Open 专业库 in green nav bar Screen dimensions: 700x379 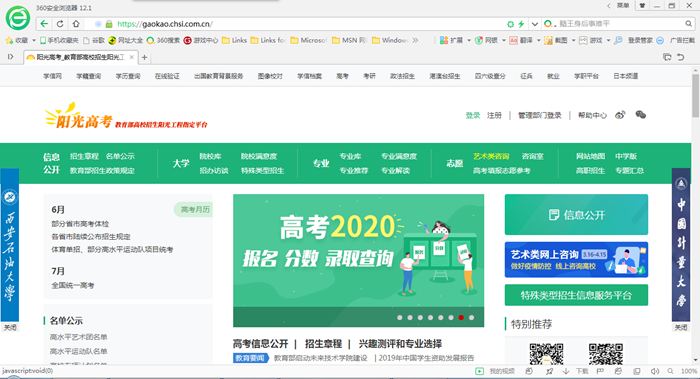pyautogui.click(x=350, y=156)
